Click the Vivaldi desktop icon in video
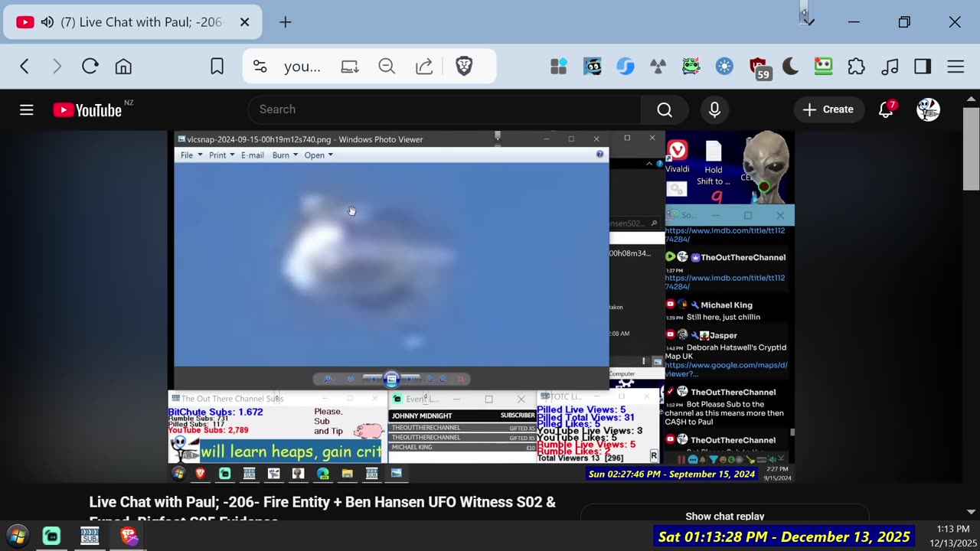980x551 pixels. (677, 156)
